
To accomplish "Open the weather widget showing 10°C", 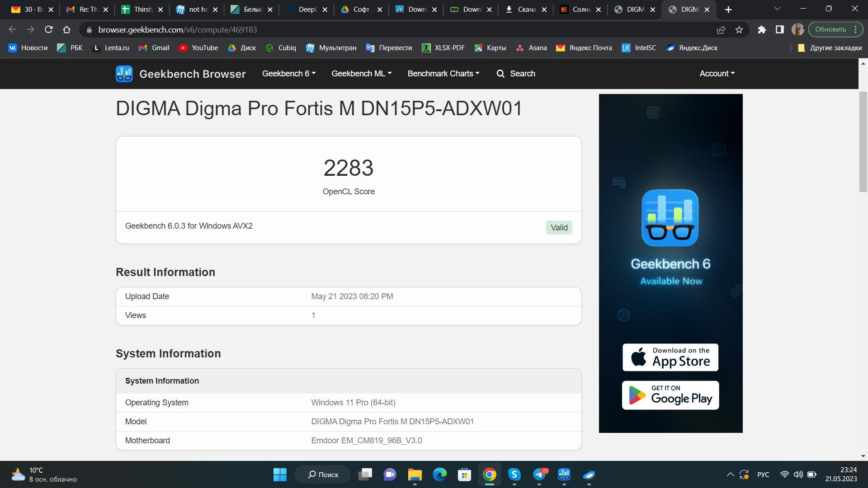I will pos(44,474).
